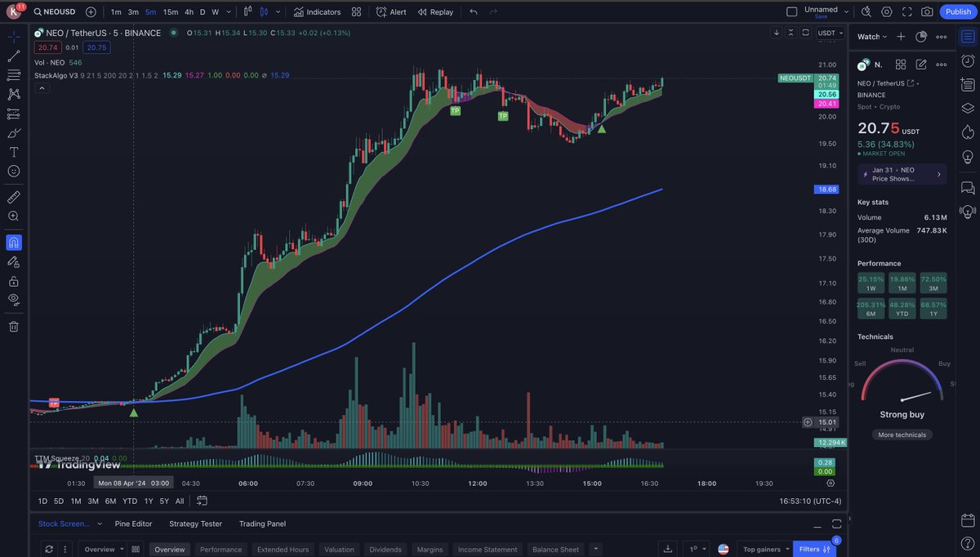Screen dimensions: 980x557
Task: Activate the zoom-in magnifier tool
Action: click(x=14, y=216)
